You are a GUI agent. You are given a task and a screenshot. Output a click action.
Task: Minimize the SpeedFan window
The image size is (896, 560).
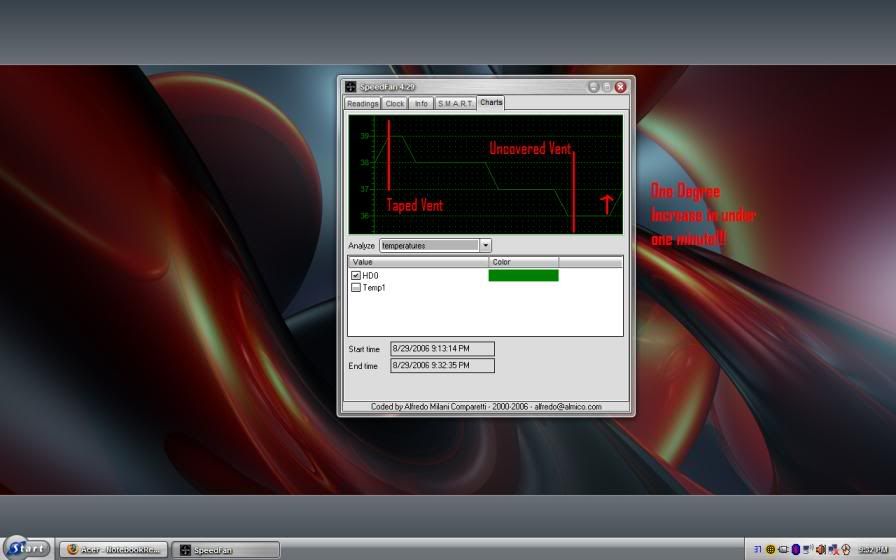593,86
